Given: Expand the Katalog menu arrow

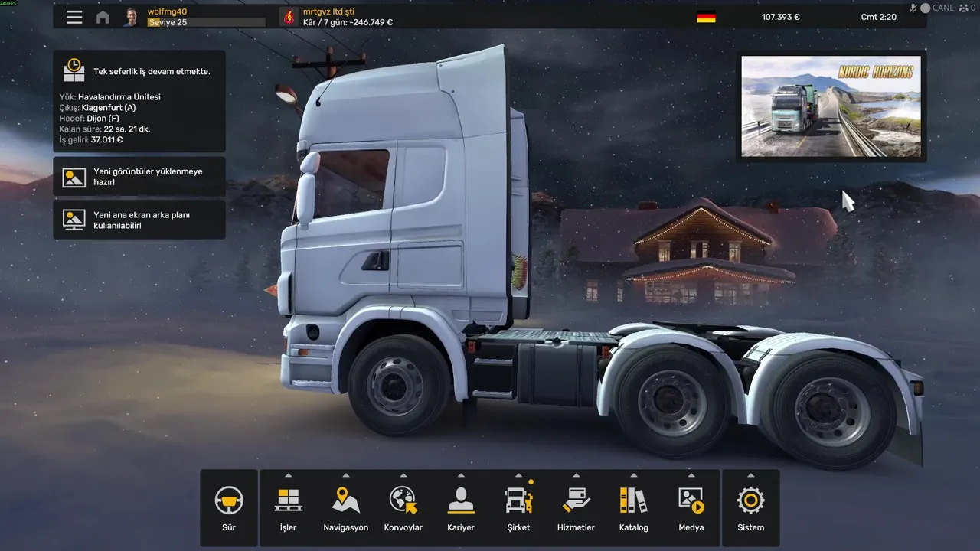Looking at the screenshot, I should (x=633, y=475).
